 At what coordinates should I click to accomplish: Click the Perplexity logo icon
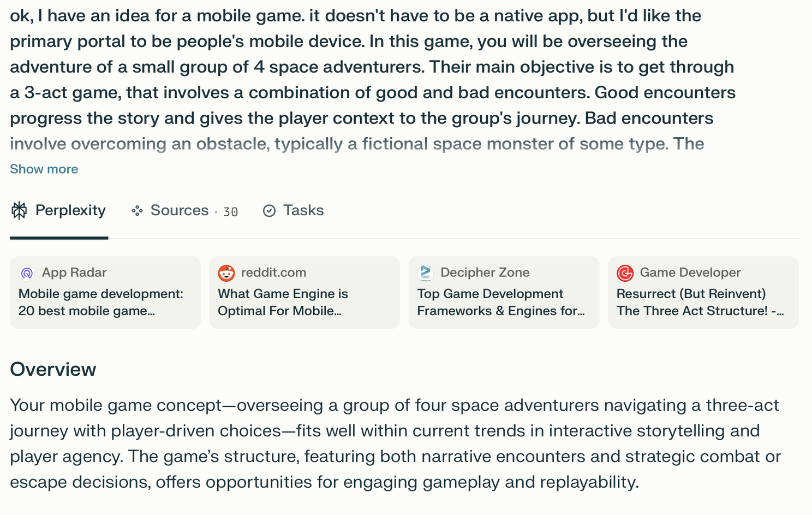(x=19, y=211)
